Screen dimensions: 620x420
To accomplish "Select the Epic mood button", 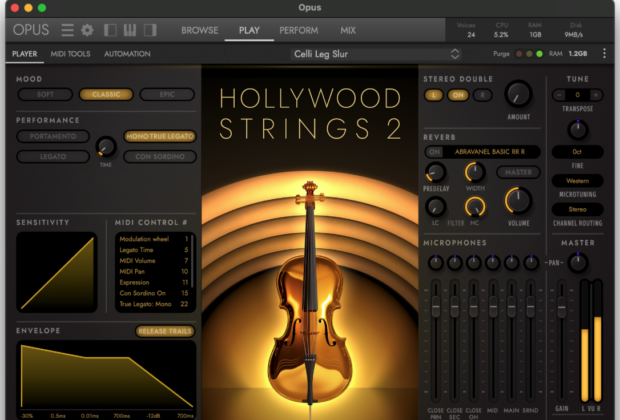I will click(167, 95).
